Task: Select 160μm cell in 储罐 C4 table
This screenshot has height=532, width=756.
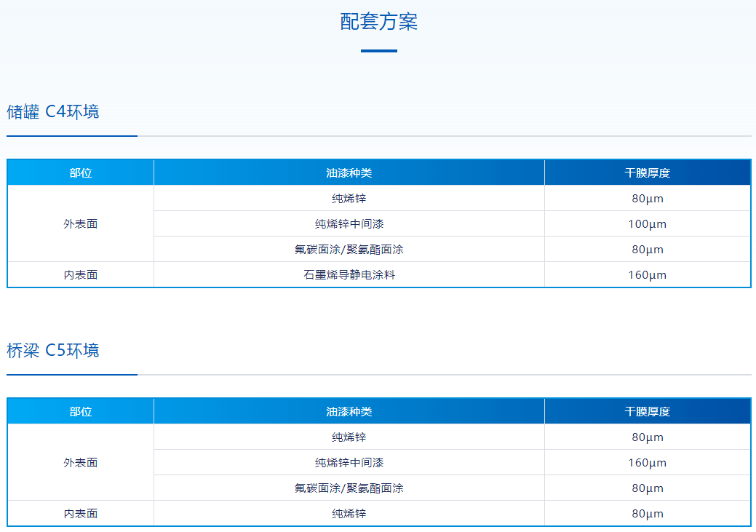Action: coord(648,275)
